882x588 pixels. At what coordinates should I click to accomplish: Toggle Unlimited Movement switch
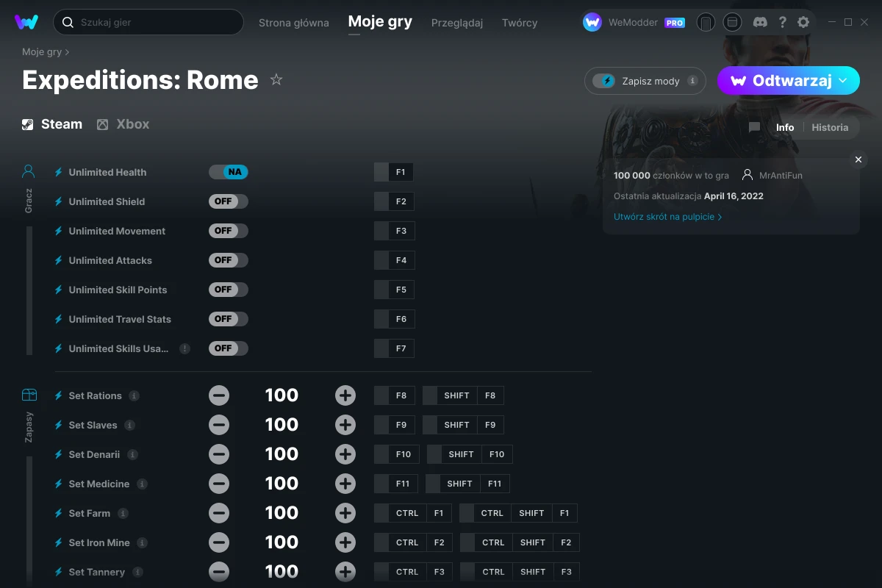[x=229, y=231]
